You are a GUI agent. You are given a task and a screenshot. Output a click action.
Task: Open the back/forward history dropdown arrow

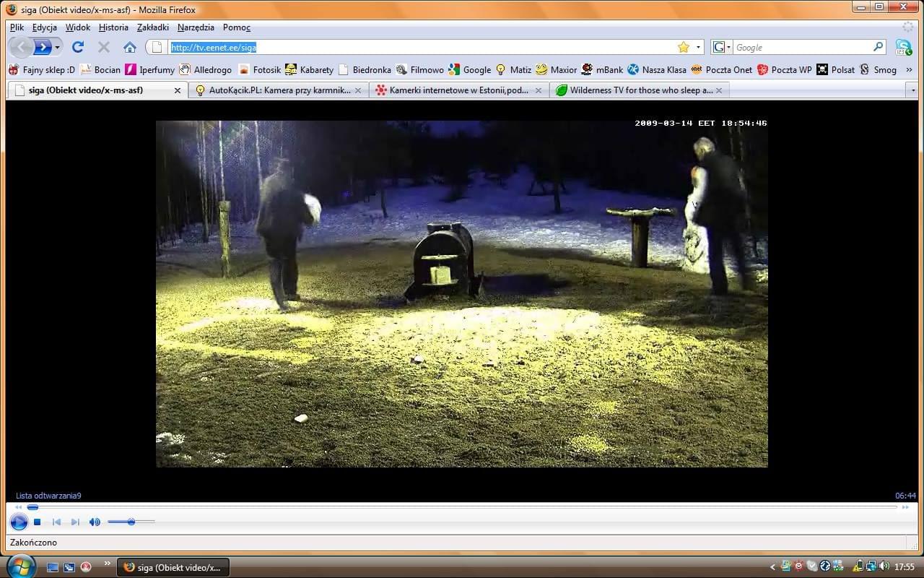coord(58,47)
